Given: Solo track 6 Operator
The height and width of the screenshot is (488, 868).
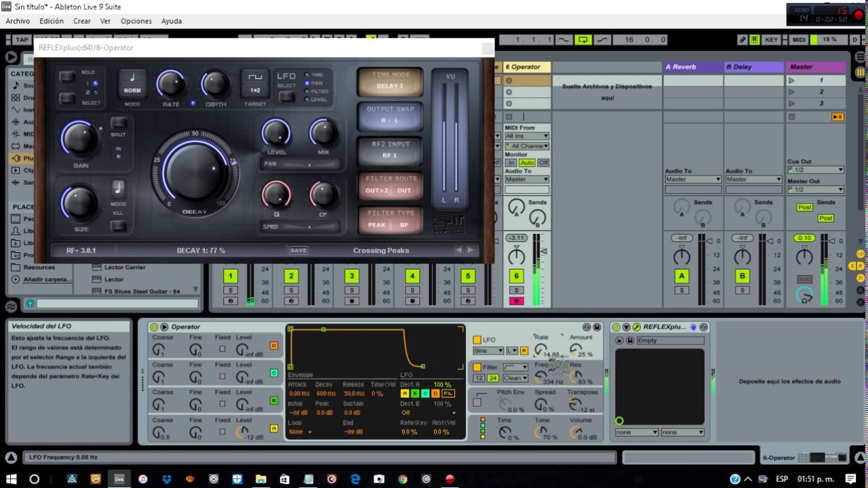Looking at the screenshot, I should 516,290.
